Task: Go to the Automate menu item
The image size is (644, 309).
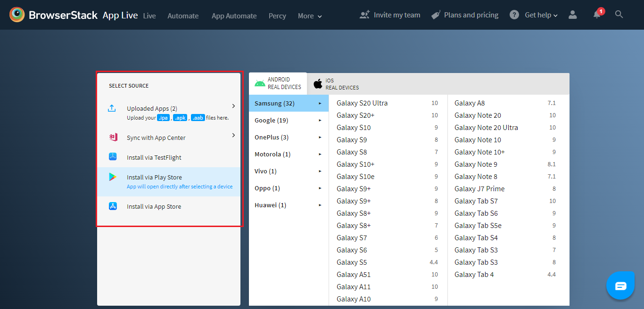Action: point(183,16)
